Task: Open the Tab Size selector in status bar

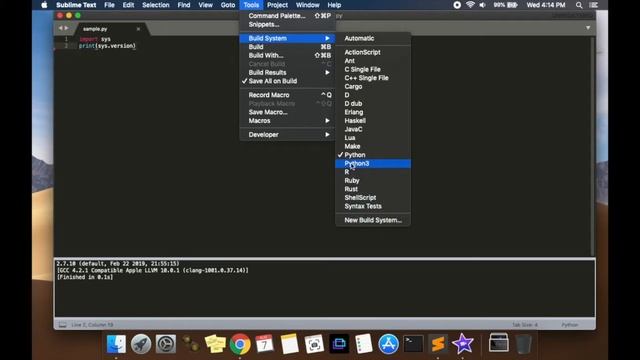Action: click(x=524, y=325)
